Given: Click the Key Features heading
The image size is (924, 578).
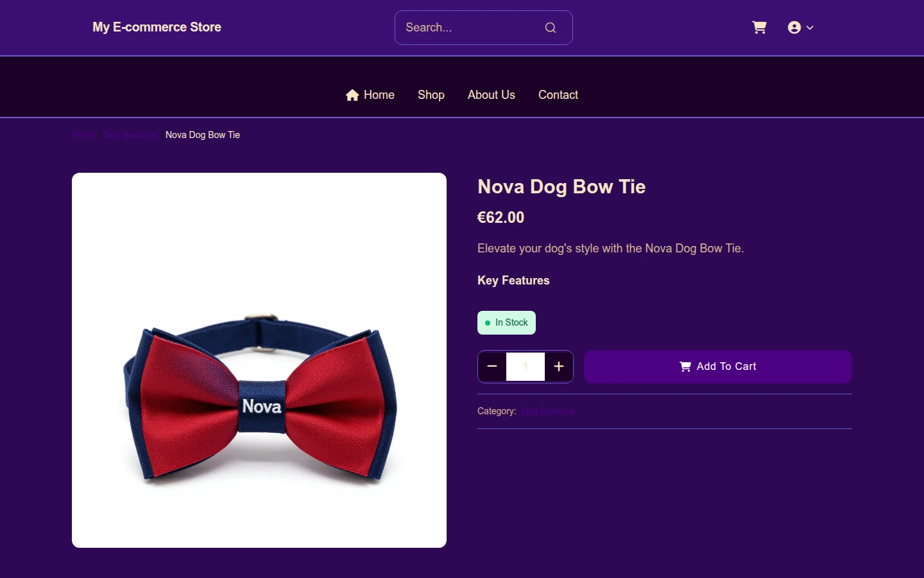Looking at the screenshot, I should 513,281.
